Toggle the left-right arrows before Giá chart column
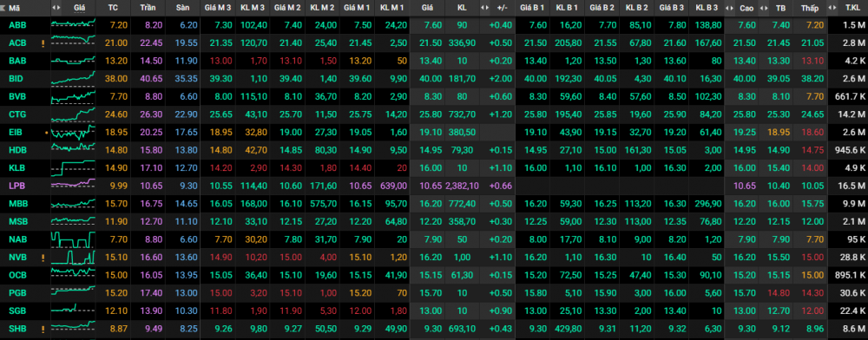 tap(56, 8)
